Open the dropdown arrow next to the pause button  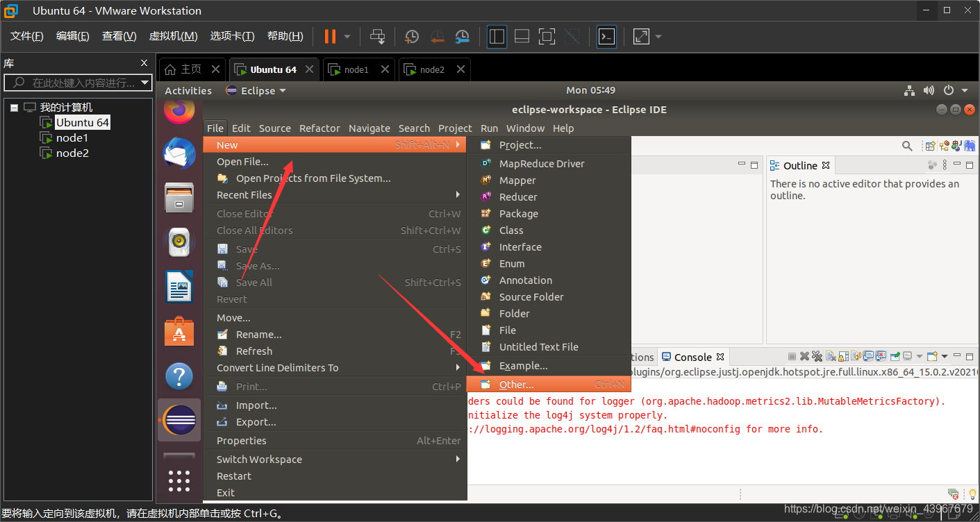tap(347, 36)
